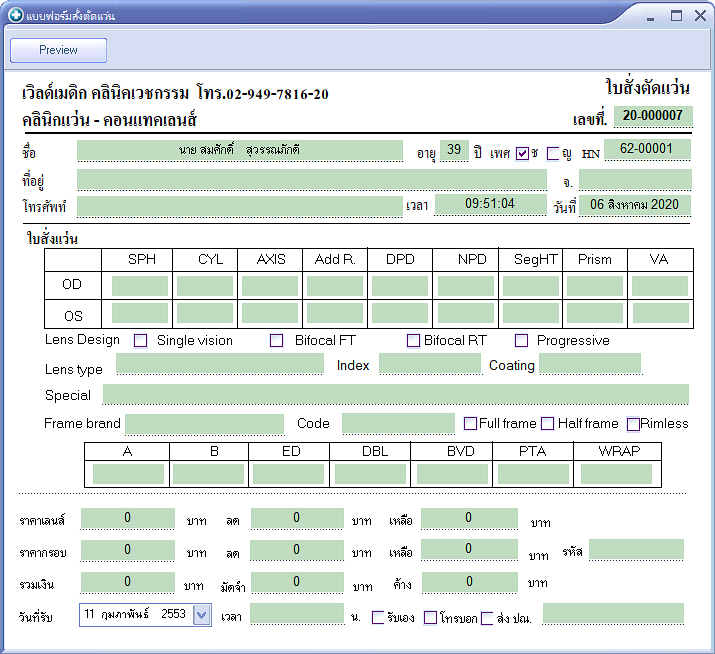This screenshot has height=654, width=715.
Task: Click the OD AXIS cell
Action: click(x=269, y=286)
